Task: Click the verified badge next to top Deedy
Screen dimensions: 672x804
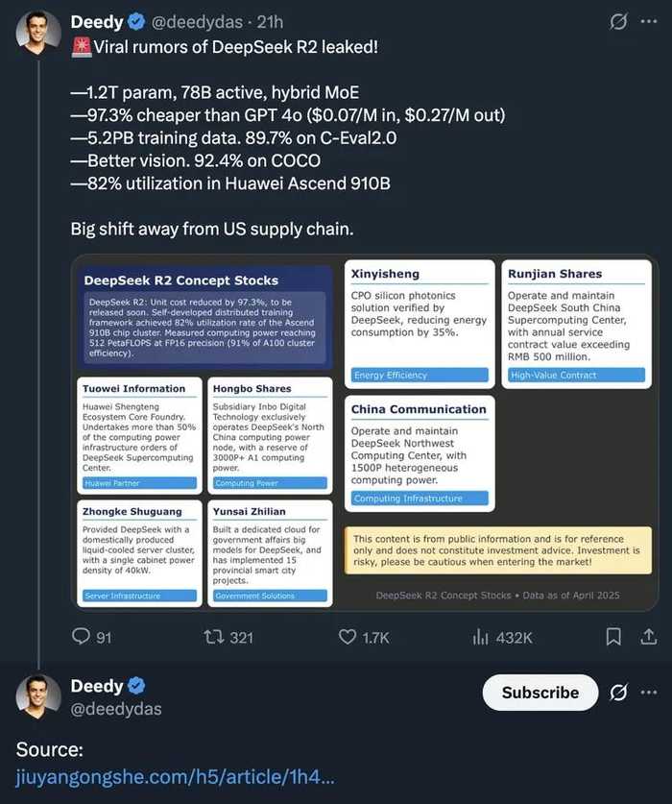Action: pos(138,22)
